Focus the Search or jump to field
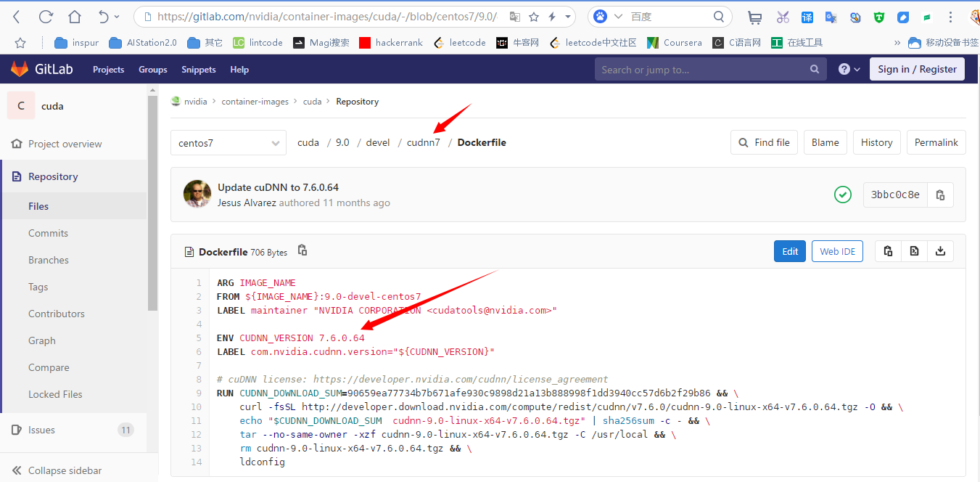Viewport: 980px width, 482px height. click(704, 70)
